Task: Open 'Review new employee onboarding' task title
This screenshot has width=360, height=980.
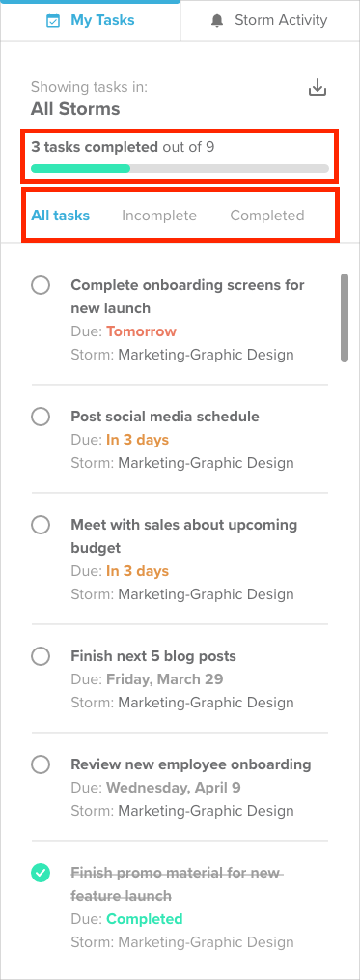Action: [191, 764]
